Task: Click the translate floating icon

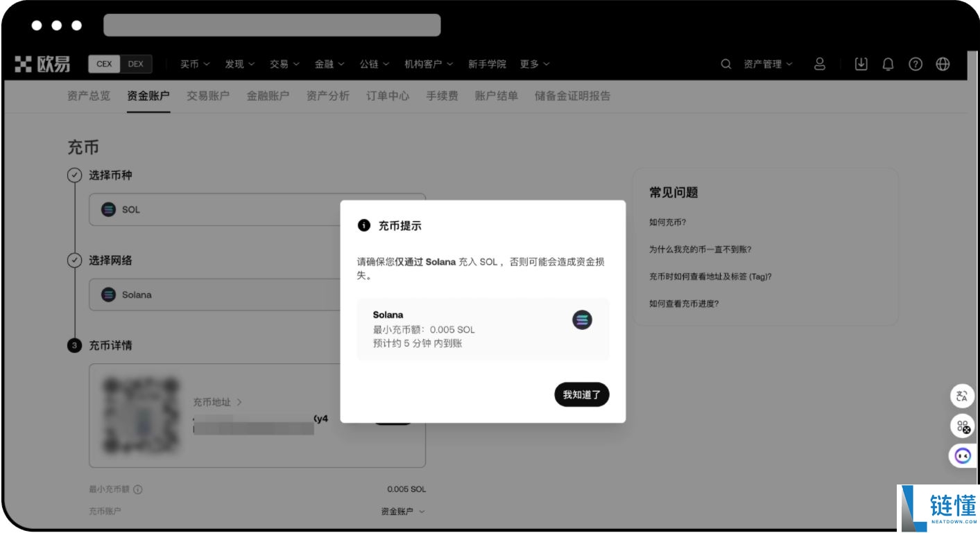Action: click(x=962, y=396)
